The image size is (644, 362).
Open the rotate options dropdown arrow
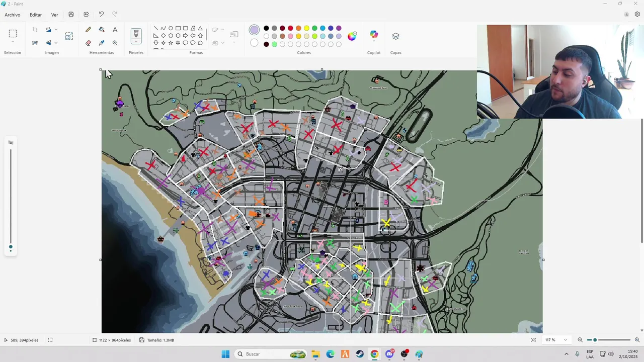tap(56, 30)
